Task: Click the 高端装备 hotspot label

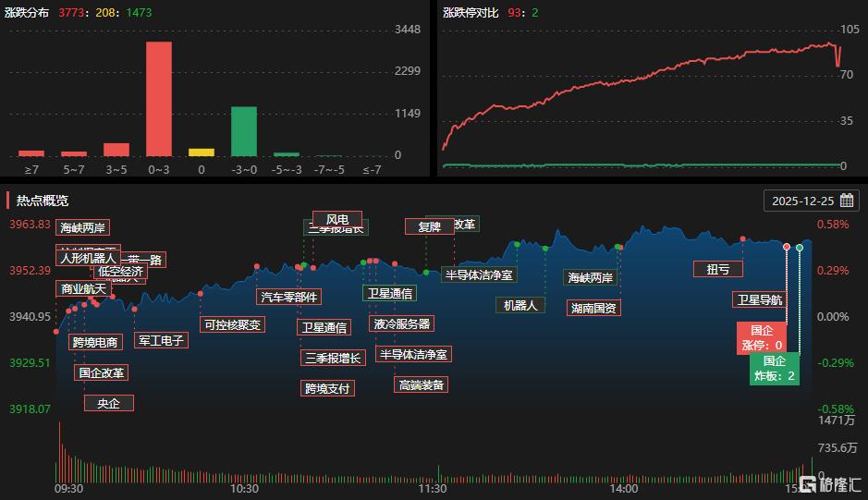Action: click(x=420, y=384)
